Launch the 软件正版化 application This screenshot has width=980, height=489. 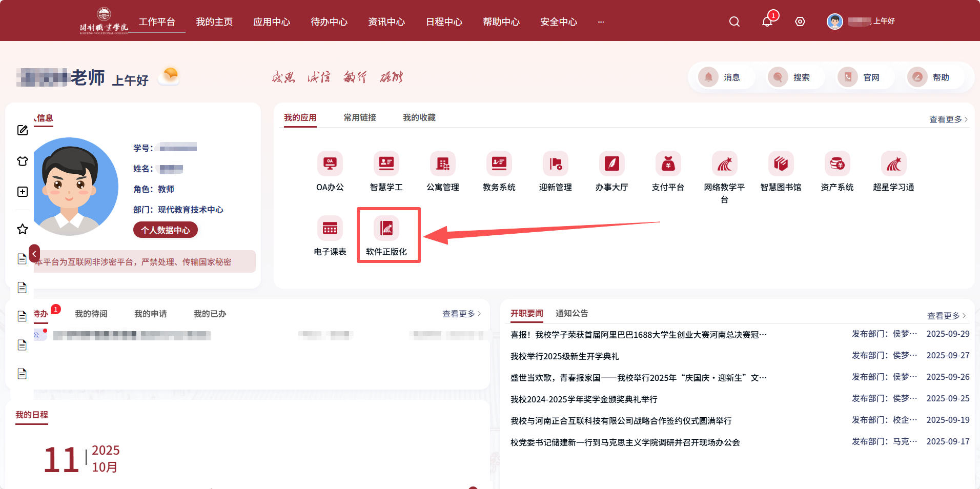coord(386,229)
